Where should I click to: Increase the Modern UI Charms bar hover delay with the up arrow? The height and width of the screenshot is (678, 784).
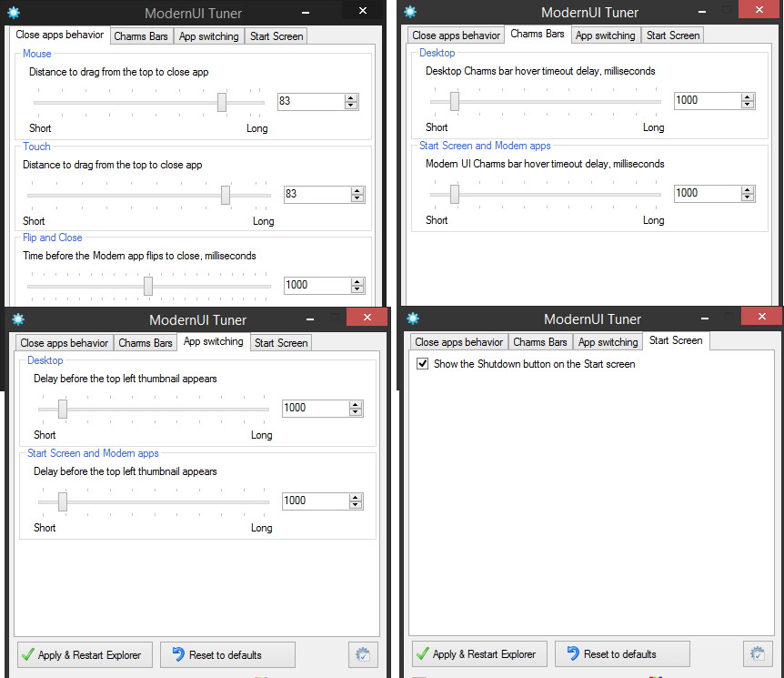click(x=748, y=190)
